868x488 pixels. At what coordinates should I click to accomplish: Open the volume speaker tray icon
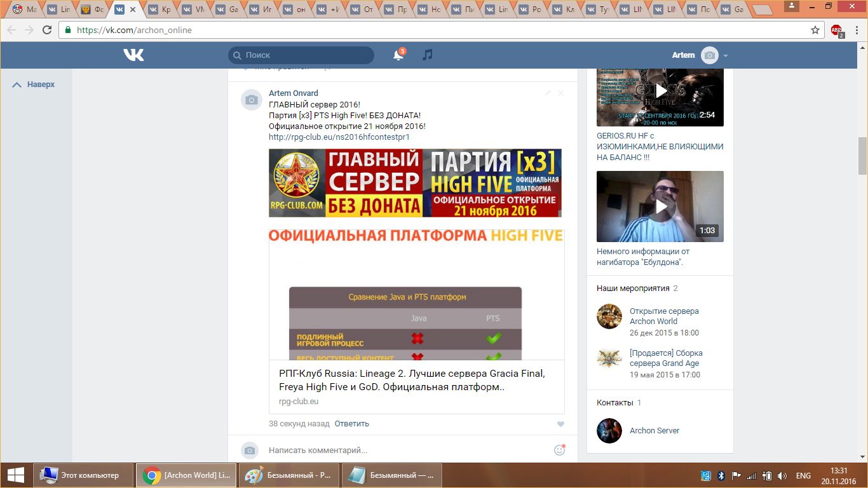click(x=782, y=475)
